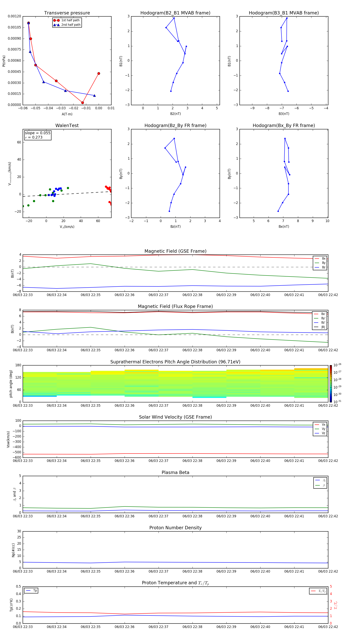Click the 'Hodogram(B3_B1 MVAB frame)' title
Viewport: 351px width, 644px height.
click(284, 13)
